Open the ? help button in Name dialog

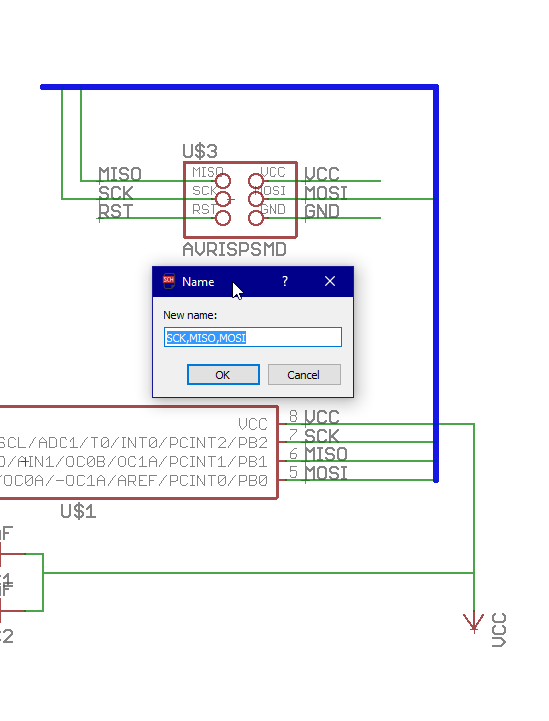[x=285, y=281]
